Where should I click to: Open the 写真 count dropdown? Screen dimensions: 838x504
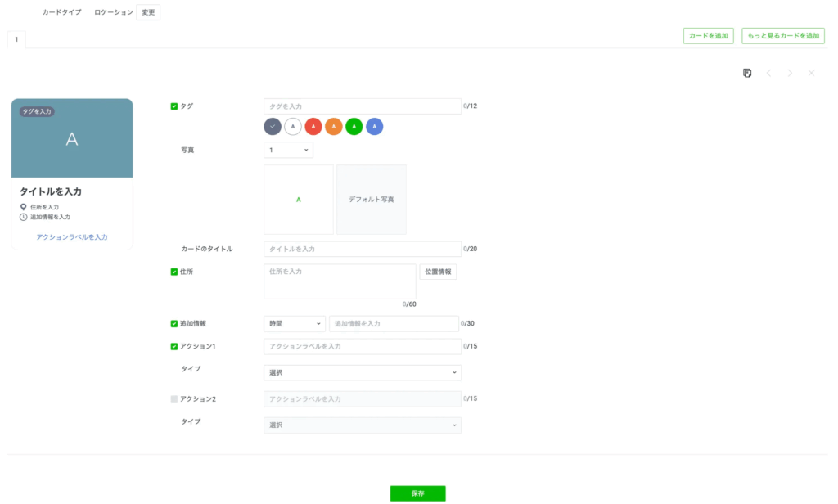coord(288,151)
